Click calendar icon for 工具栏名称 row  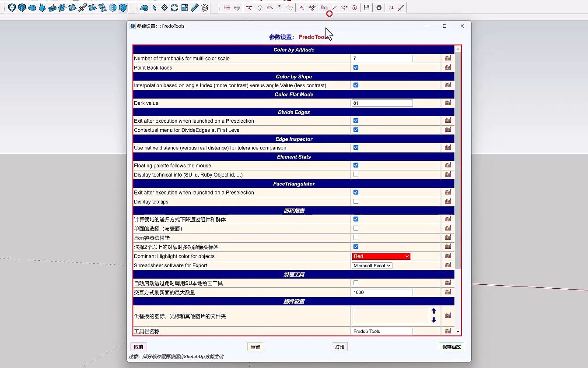pyautogui.click(x=448, y=331)
